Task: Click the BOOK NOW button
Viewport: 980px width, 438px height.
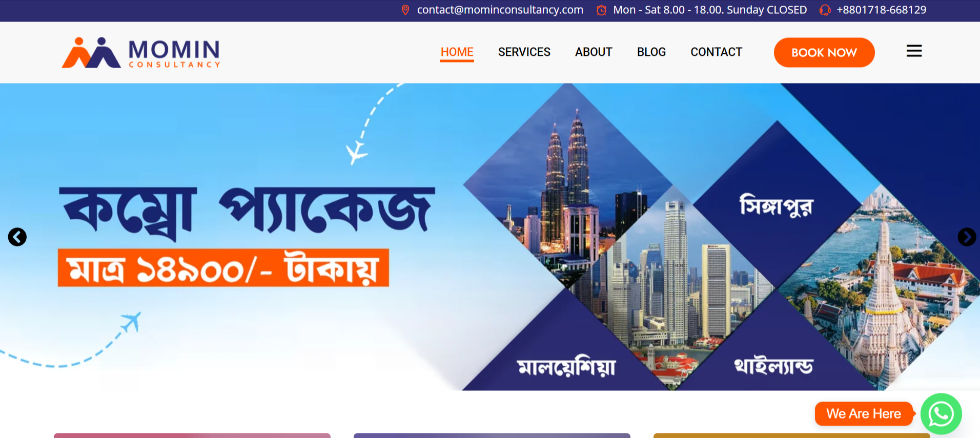Action: 824,52
